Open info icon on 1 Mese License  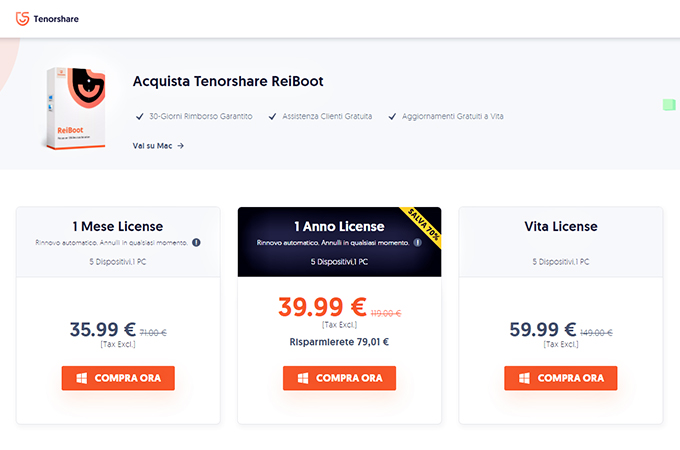coord(196,242)
